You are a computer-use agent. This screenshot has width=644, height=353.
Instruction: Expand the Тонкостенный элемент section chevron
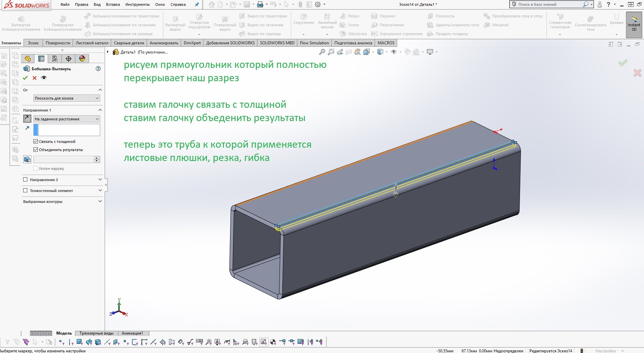(x=100, y=190)
